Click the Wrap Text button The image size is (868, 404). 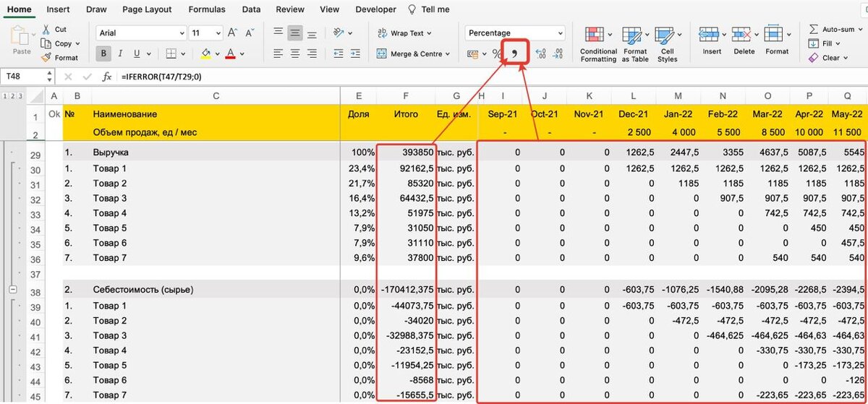[404, 33]
